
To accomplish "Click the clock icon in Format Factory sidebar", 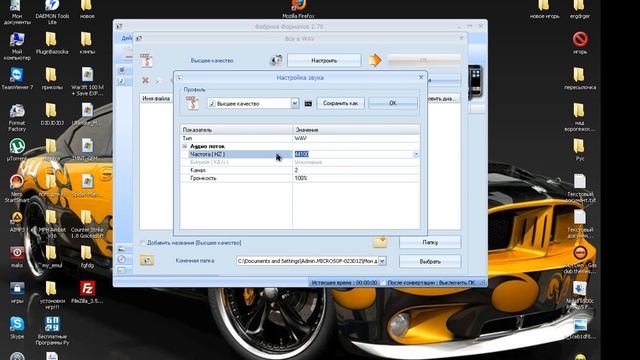I will tap(122, 259).
